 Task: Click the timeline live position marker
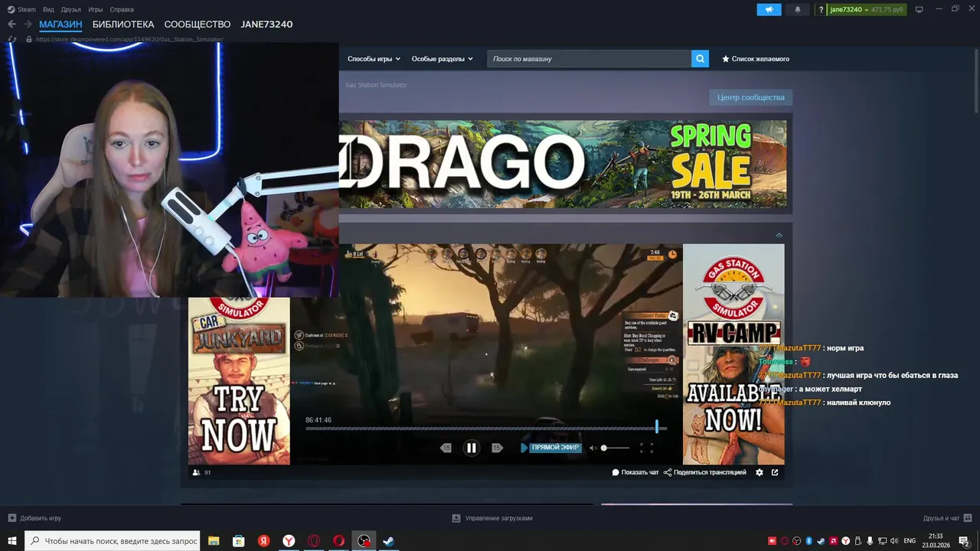(x=656, y=427)
